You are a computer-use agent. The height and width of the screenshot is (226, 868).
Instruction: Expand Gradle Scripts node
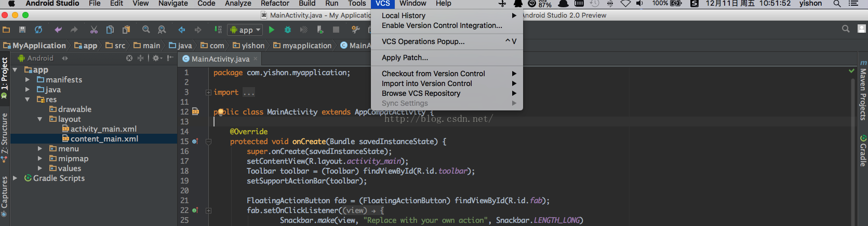pyautogui.click(x=15, y=178)
